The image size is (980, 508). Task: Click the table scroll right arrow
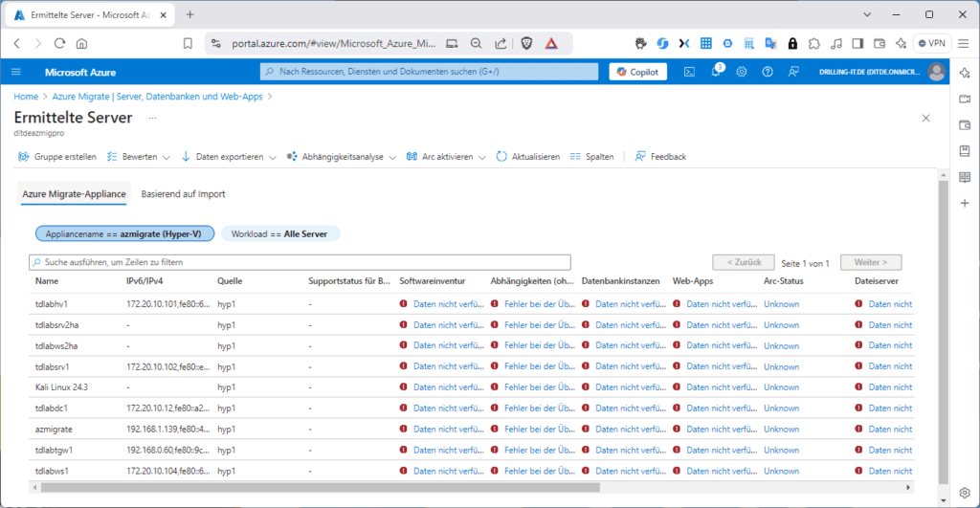pos(908,487)
